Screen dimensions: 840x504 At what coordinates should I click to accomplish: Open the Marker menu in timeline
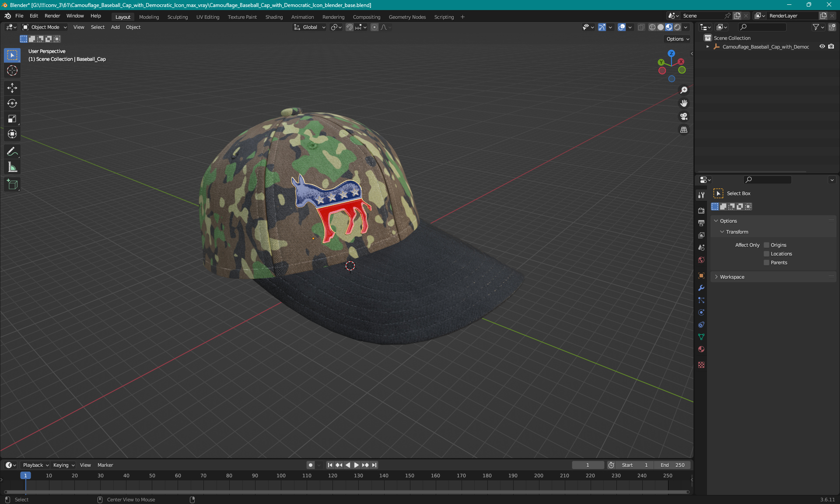coord(105,465)
